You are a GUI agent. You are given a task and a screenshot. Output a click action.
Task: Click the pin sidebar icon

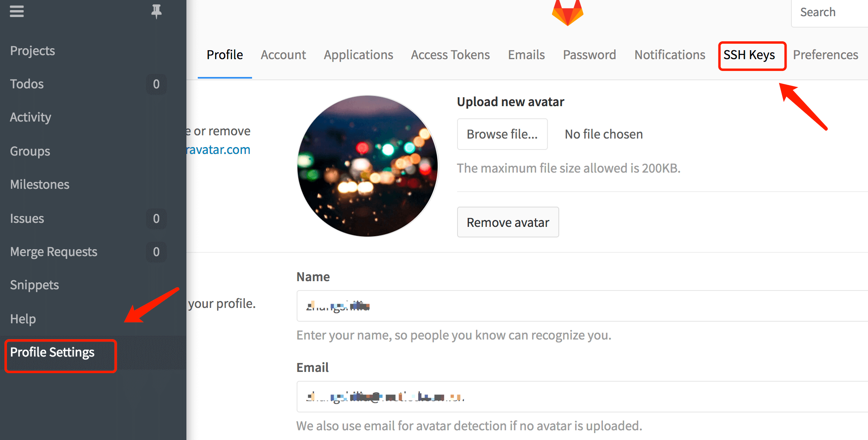pyautogui.click(x=156, y=11)
